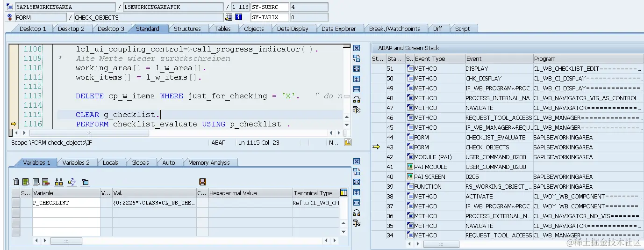
Task: Click the P_CHECKLIST variable name cell
Action: pos(66,203)
